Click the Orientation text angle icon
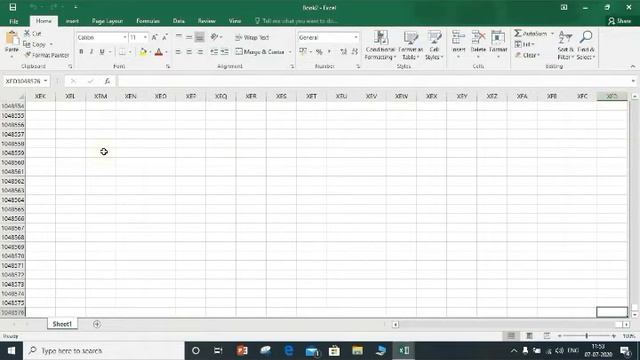The image size is (640, 360). tap(215, 37)
